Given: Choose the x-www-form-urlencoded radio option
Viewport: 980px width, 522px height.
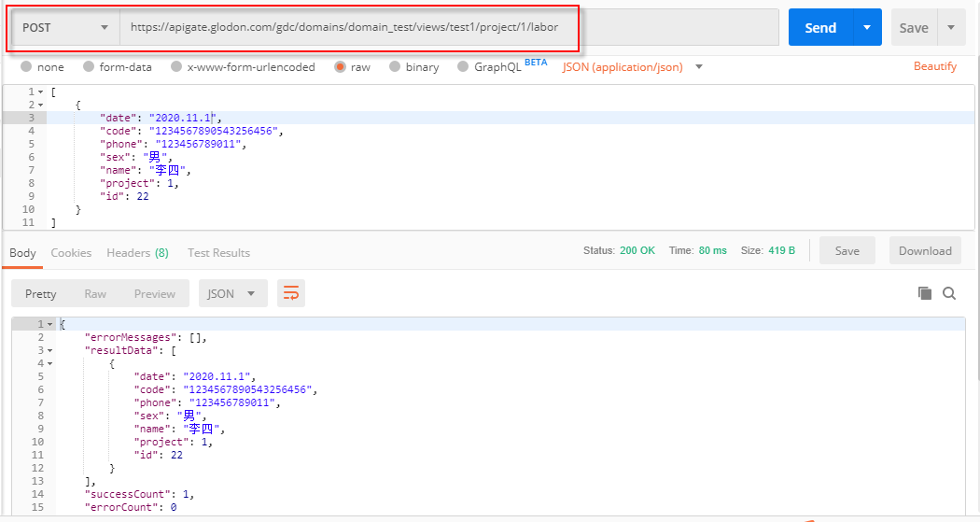Looking at the screenshot, I should (175, 67).
